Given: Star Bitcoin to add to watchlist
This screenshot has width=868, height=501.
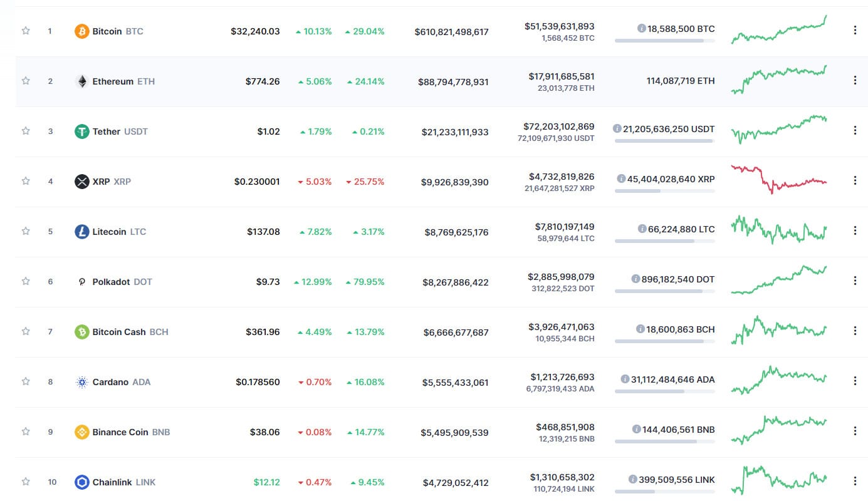Looking at the screenshot, I should 26,31.
